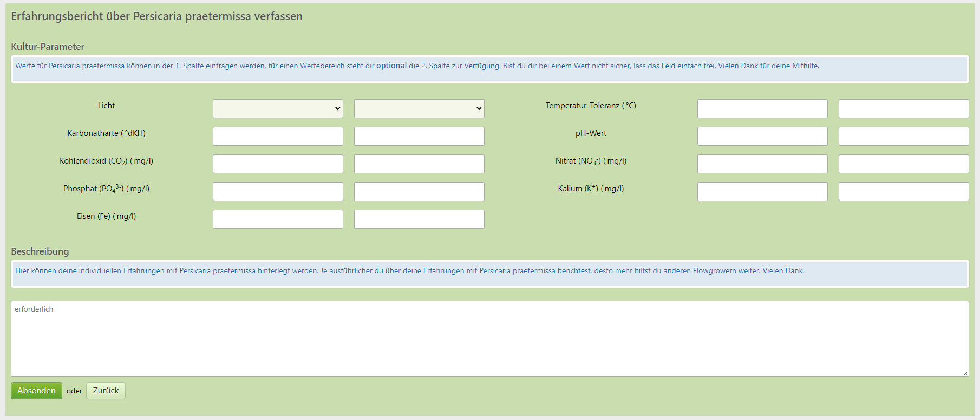Click the first Eisen (Fe) field
The height and width of the screenshot is (420, 980).
[x=278, y=219]
